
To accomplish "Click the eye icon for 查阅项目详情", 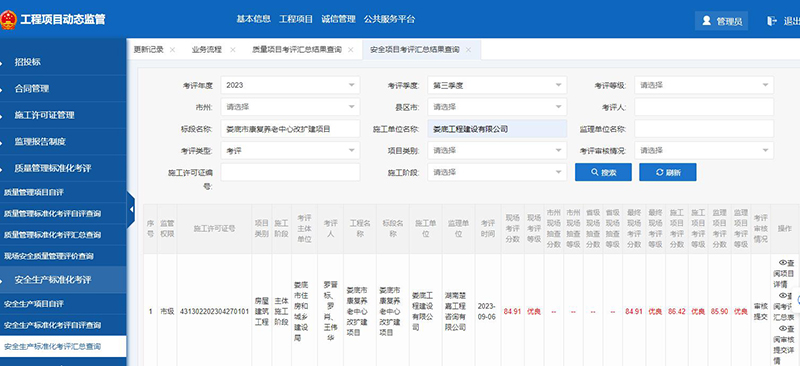I will (x=782, y=262).
